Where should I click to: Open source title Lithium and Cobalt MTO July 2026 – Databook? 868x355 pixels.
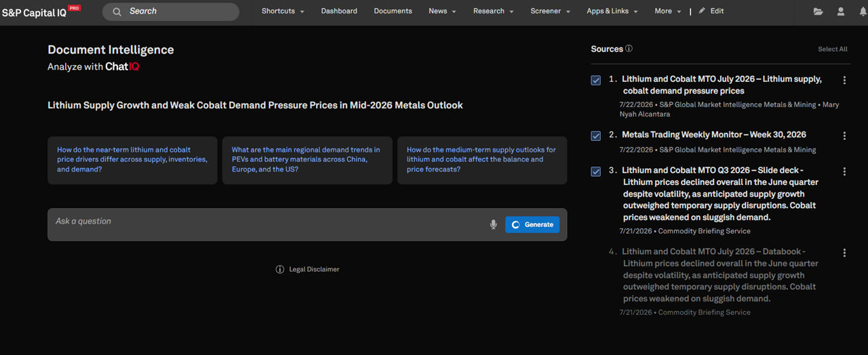click(x=720, y=275)
